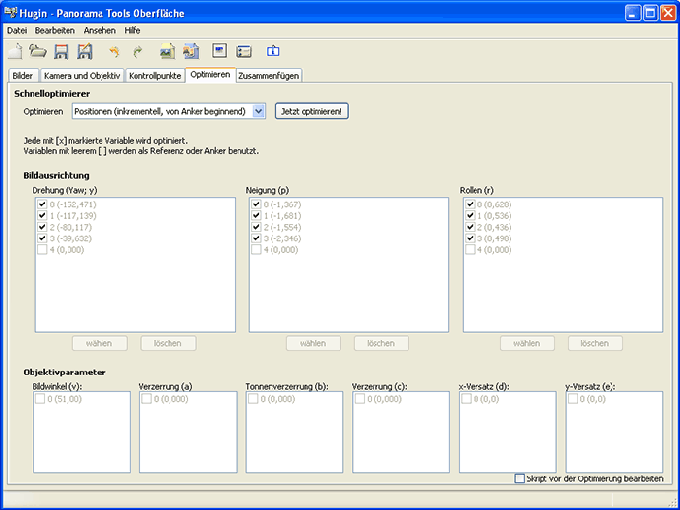Image resolution: width=680 pixels, height=510 pixels.
Task: Save the project using the floppy disk icon
Action: point(61,52)
